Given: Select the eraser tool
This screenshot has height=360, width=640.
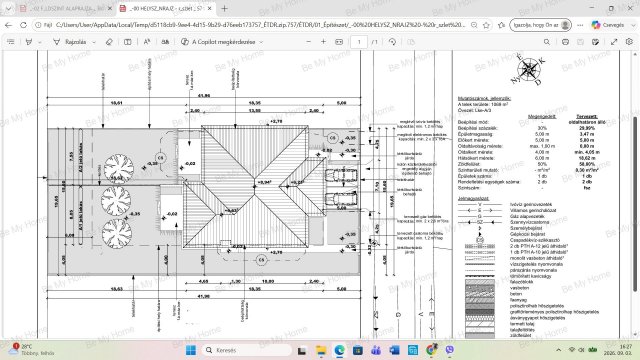Looking at the screenshot, I should (109, 42).
